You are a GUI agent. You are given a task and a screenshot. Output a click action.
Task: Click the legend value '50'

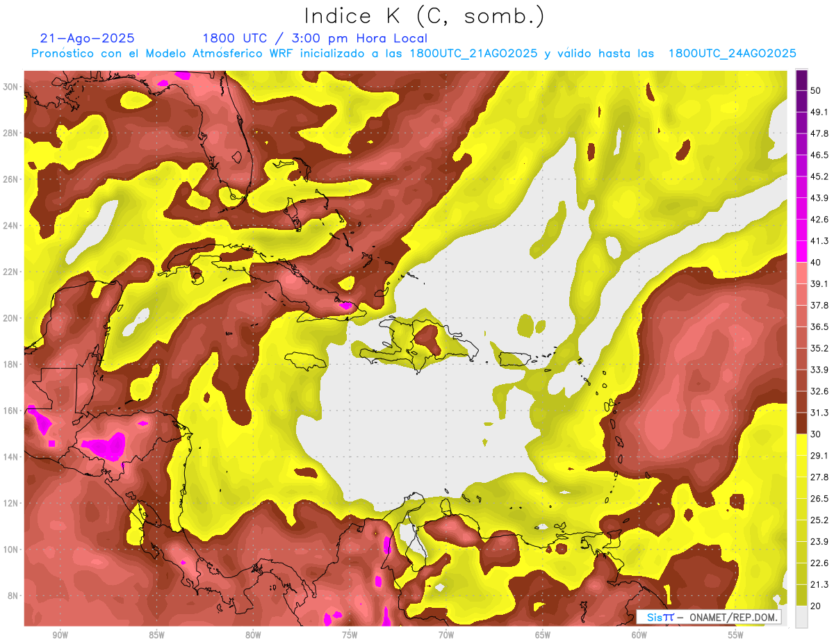pyautogui.click(x=816, y=90)
